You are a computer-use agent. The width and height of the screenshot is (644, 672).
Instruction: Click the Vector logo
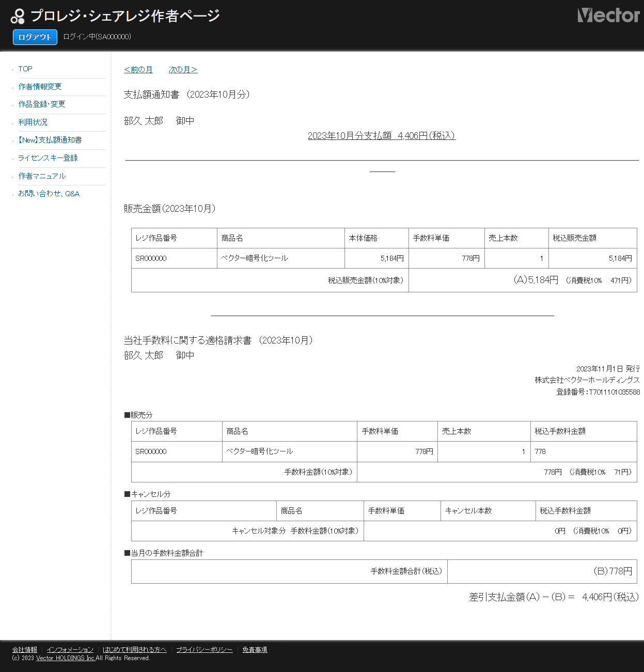[608, 15]
